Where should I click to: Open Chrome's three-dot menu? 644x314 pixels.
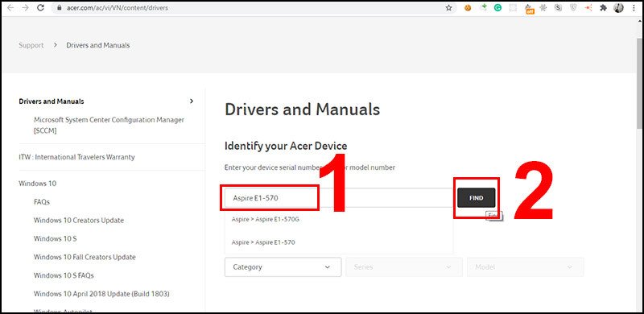634,8
